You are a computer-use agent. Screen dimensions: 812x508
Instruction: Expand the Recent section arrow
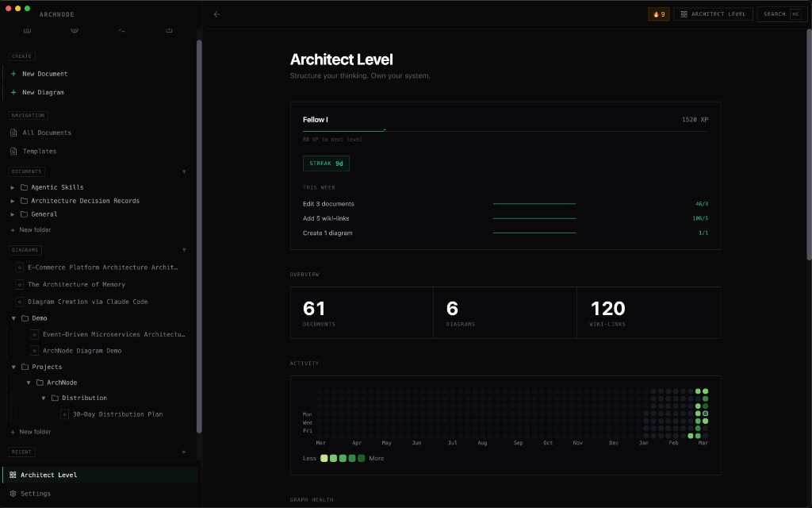coord(184,452)
